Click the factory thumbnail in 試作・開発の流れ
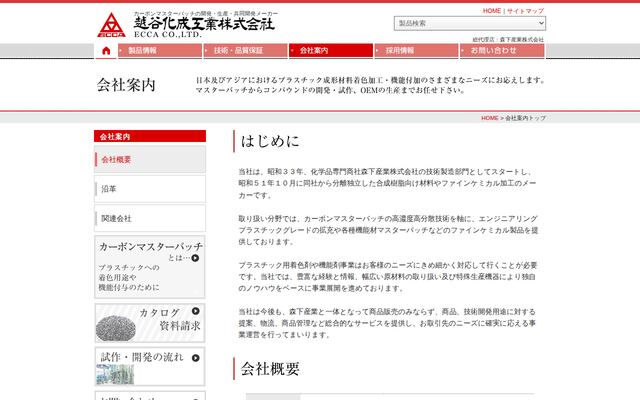Image resolution: width=640 pixels, height=400 pixels. (115, 374)
